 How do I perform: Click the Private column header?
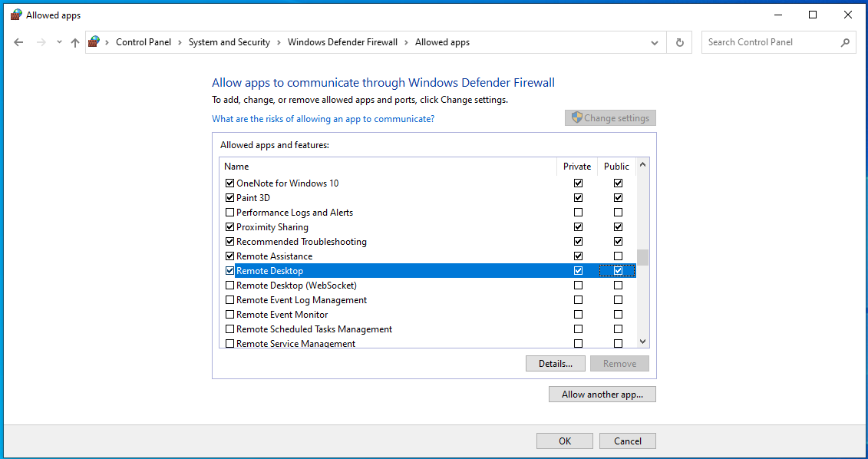tap(577, 167)
